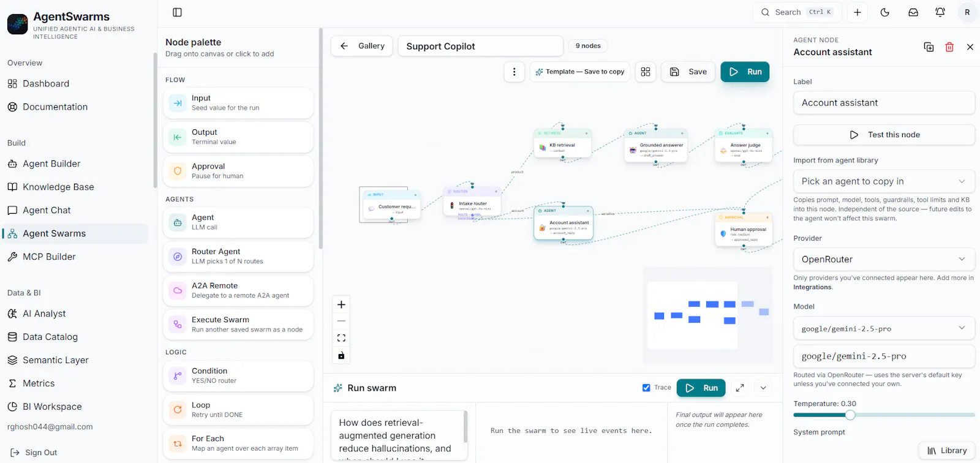Add the A2A Remote node
Image resolution: width=980 pixels, height=463 pixels.
coord(238,291)
